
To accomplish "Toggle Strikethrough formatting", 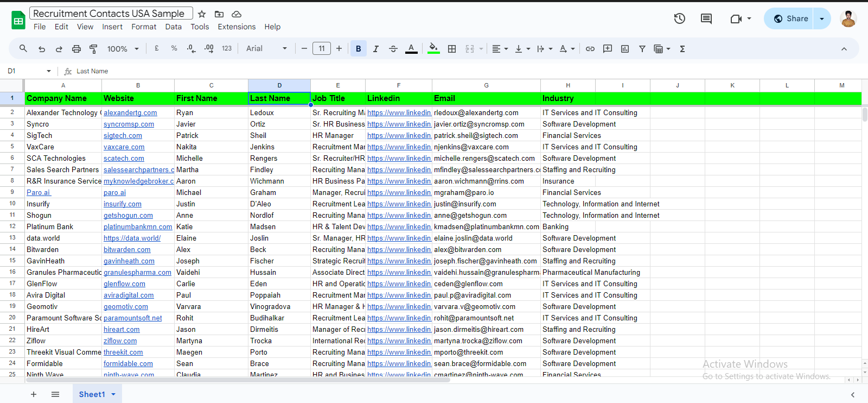I will click(x=393, y=49).
